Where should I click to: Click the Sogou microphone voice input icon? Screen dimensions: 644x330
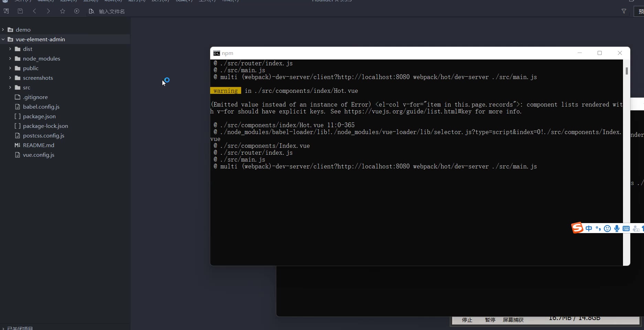tap(617, 229)
